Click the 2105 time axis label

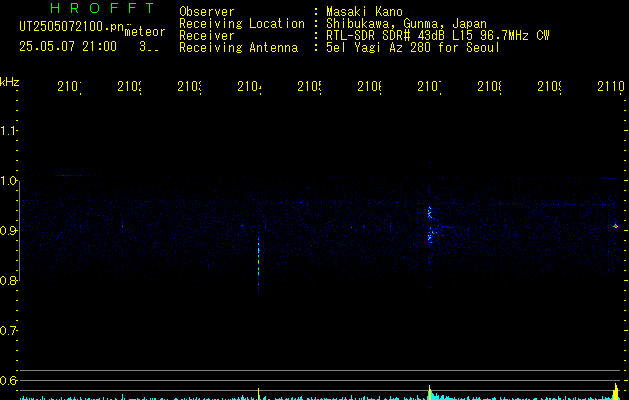310,86
